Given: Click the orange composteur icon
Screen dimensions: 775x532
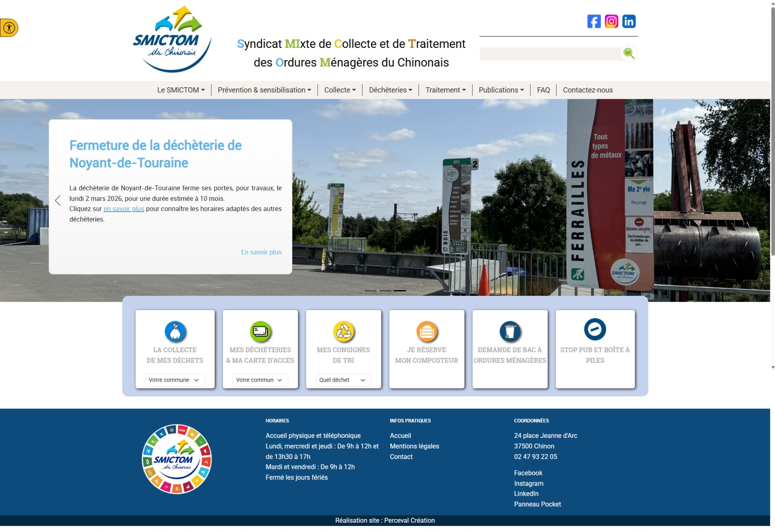Looking at the screenshot, I should 426,332.
